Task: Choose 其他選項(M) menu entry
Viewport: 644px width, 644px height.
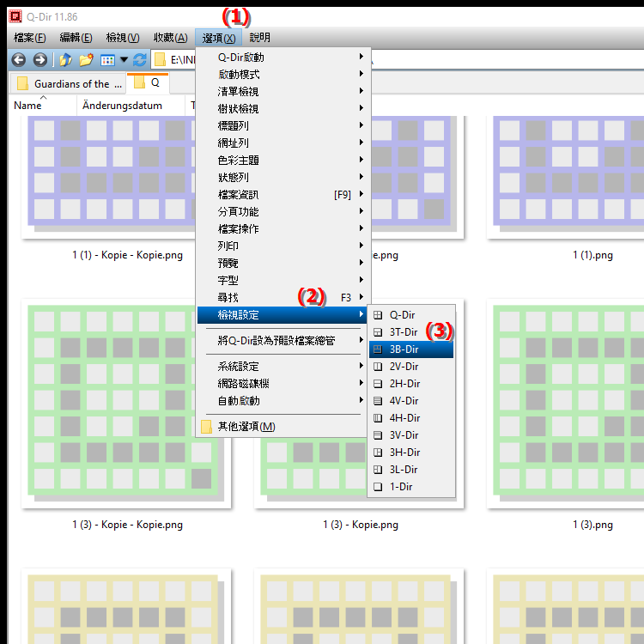Action: (283, 427)
